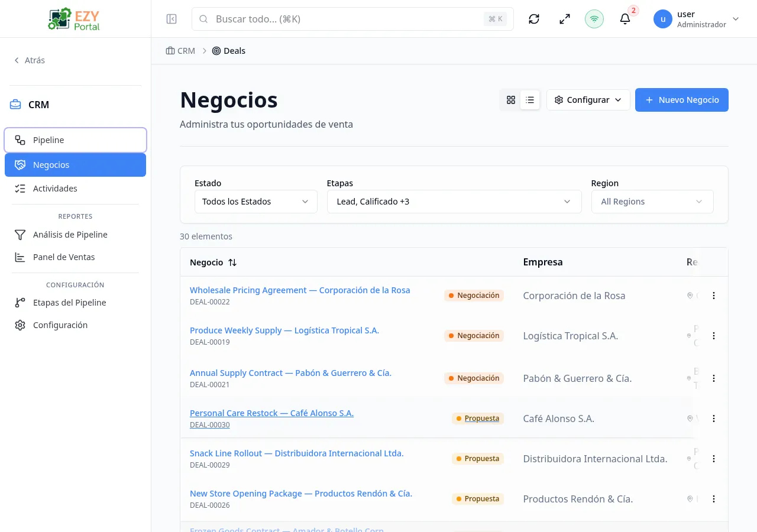
Task: Open Produce Weekly Supply deal
Action: [284, 330]
